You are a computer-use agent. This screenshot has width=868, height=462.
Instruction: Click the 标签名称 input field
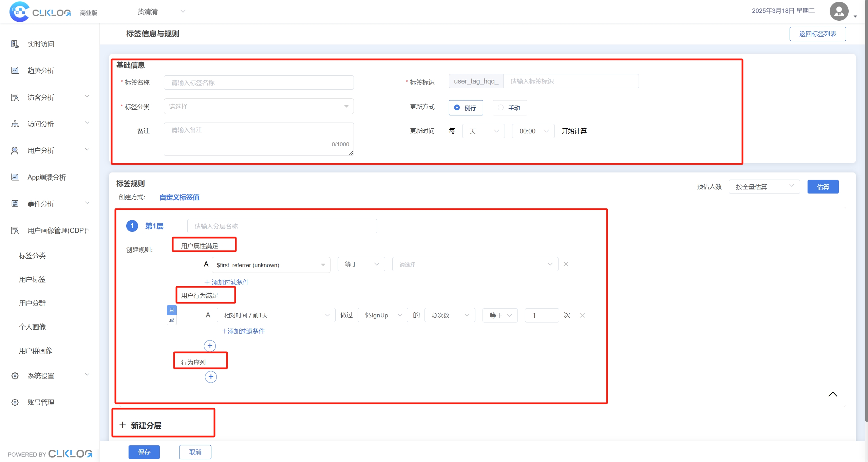(259, 83)
